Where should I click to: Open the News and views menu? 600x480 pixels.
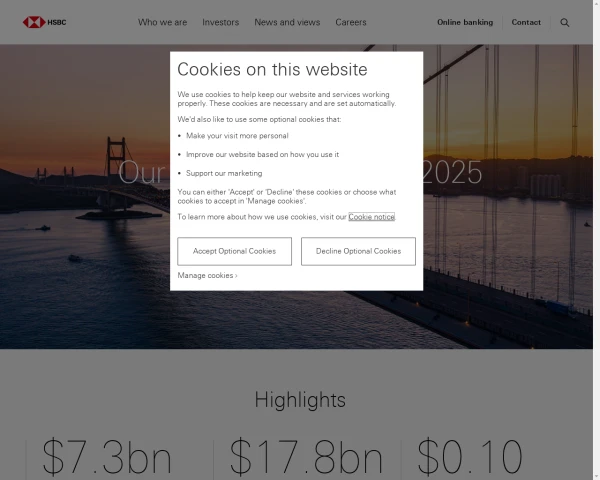(287, 22)
